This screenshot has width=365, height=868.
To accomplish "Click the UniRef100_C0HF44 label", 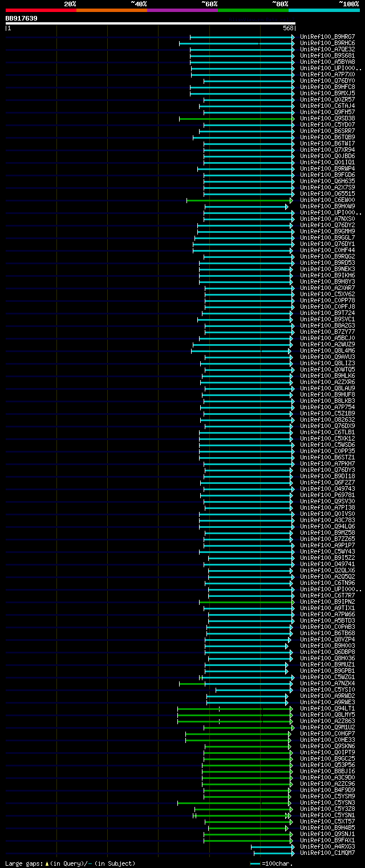I will 327,250.
